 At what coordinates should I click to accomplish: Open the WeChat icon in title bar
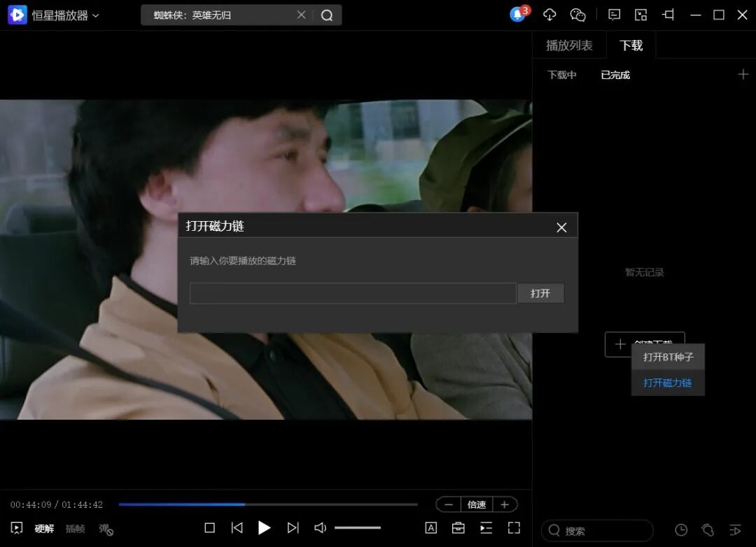tap(577, 15)
